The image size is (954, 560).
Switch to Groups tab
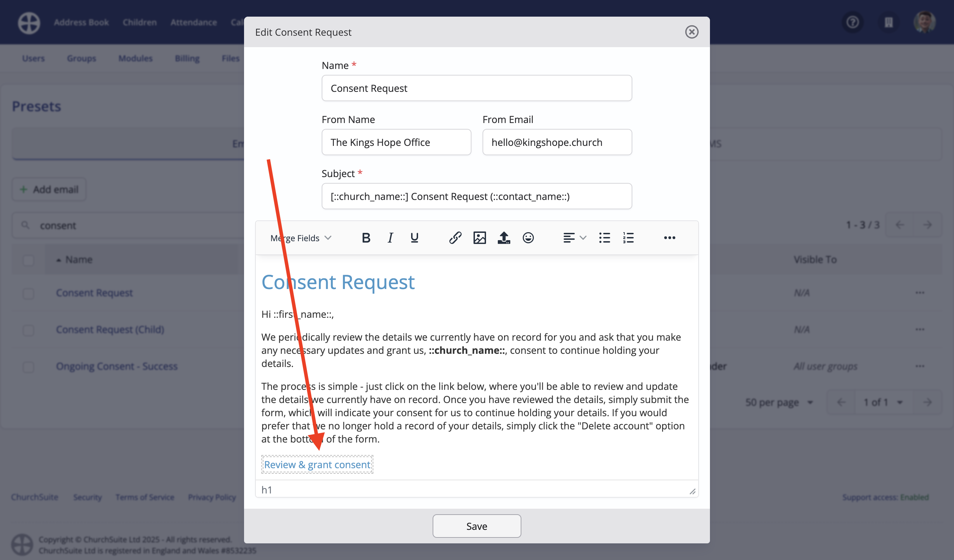click(x=81, y=58)
